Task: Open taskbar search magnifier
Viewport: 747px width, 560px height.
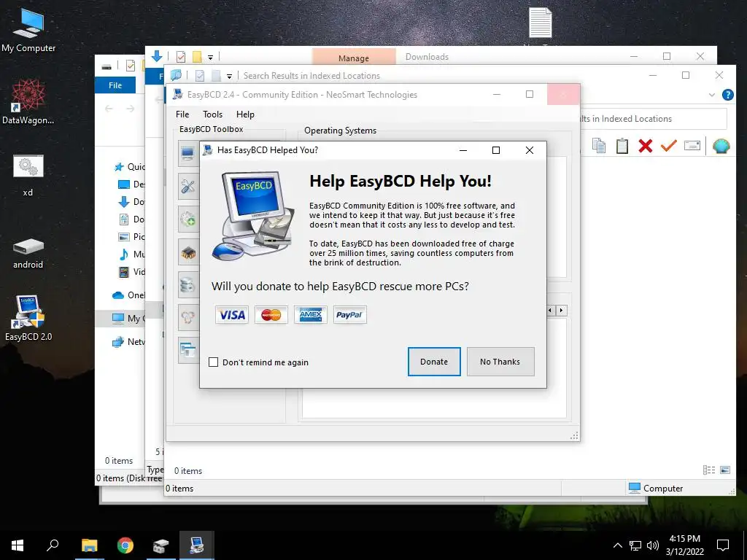Action: coord(53,545)
